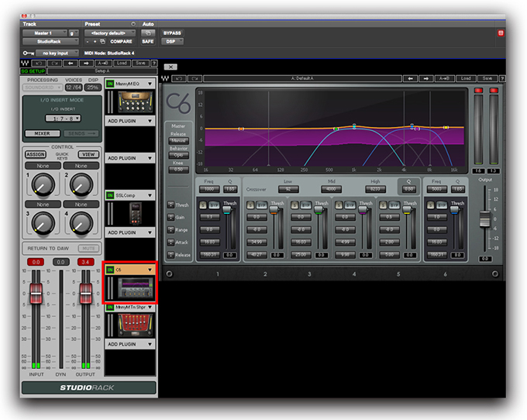Viewport: 527px width, 420px height.
Task: Click the C6 band 1 Thresh slider handle
Action: coord(227,210)
